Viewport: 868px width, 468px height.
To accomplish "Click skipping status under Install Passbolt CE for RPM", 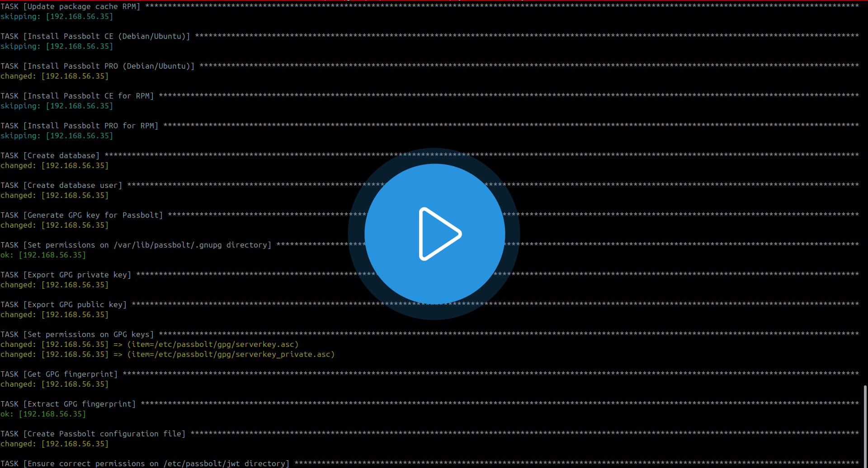I will tap(57, 106).
